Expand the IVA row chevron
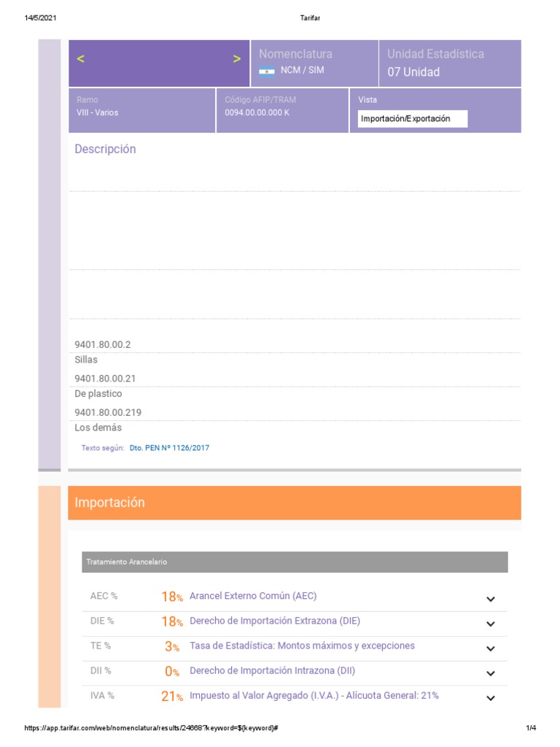The image size is (560, 747). coord(491,698)
